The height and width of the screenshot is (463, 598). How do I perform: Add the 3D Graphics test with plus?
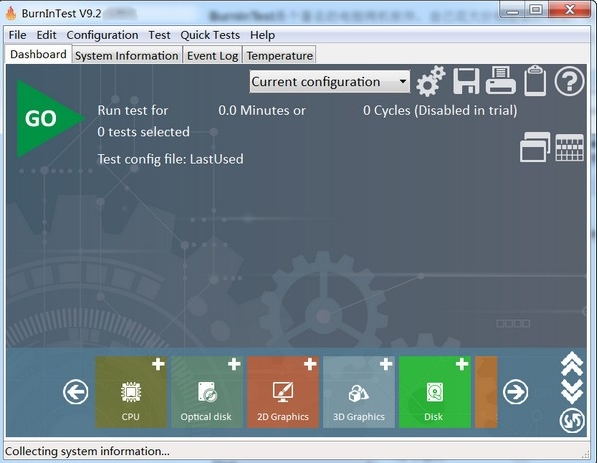coord(386,364)
